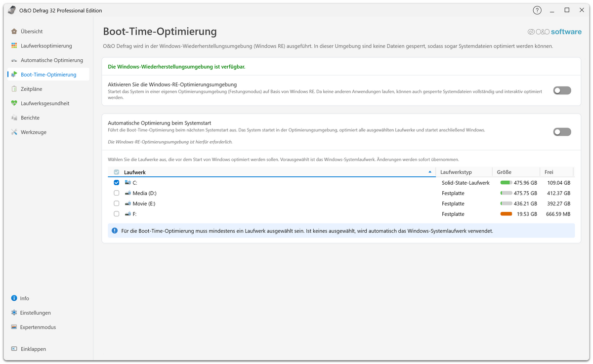Open the Zeitpläne schedule icon
Image resolution: width=593 pixels, height=364 pixels.
click(x=14, y=89)
